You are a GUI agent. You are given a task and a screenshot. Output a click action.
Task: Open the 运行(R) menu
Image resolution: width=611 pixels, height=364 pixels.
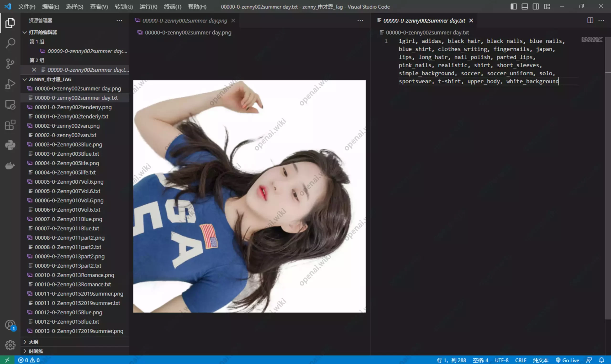[148, 7]
